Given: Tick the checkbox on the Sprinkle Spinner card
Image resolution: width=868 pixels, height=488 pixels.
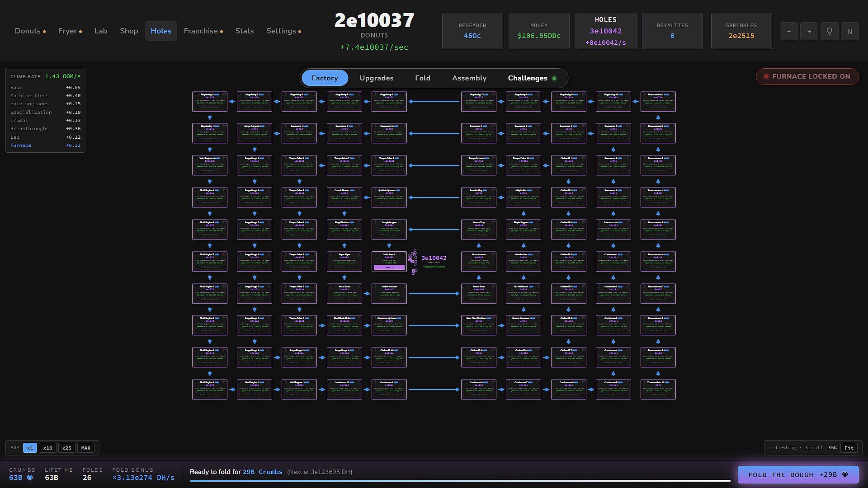Looking at the screenshot, I should click(x=375, y=190).
